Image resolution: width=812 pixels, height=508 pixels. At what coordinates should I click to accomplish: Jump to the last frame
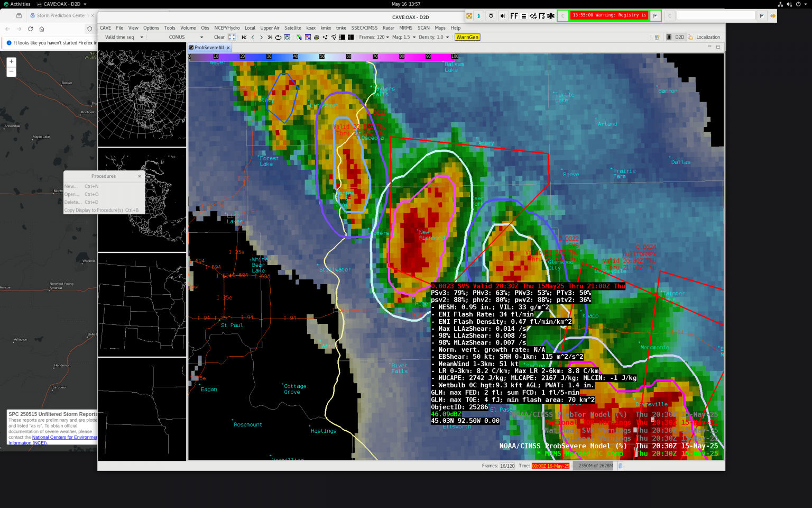pyautogui.click(x=270, y=37)
